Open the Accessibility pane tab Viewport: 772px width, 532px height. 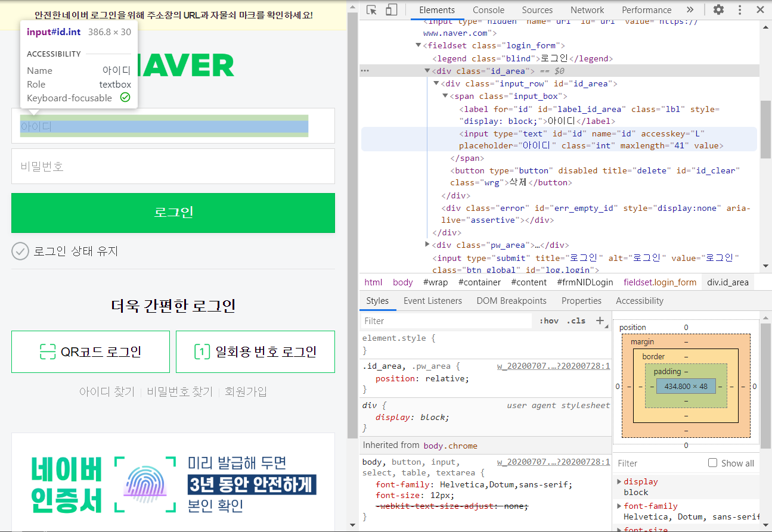[x=640, y=301]
